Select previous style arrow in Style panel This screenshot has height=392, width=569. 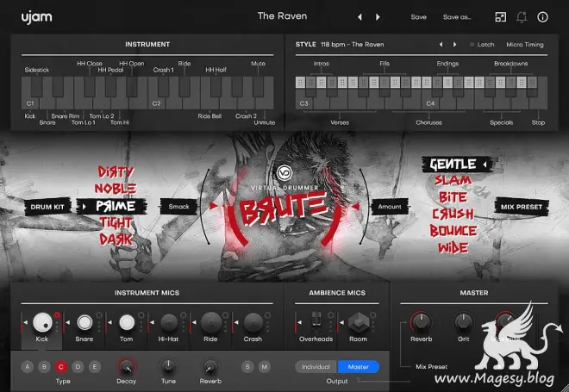coord(441,45)
